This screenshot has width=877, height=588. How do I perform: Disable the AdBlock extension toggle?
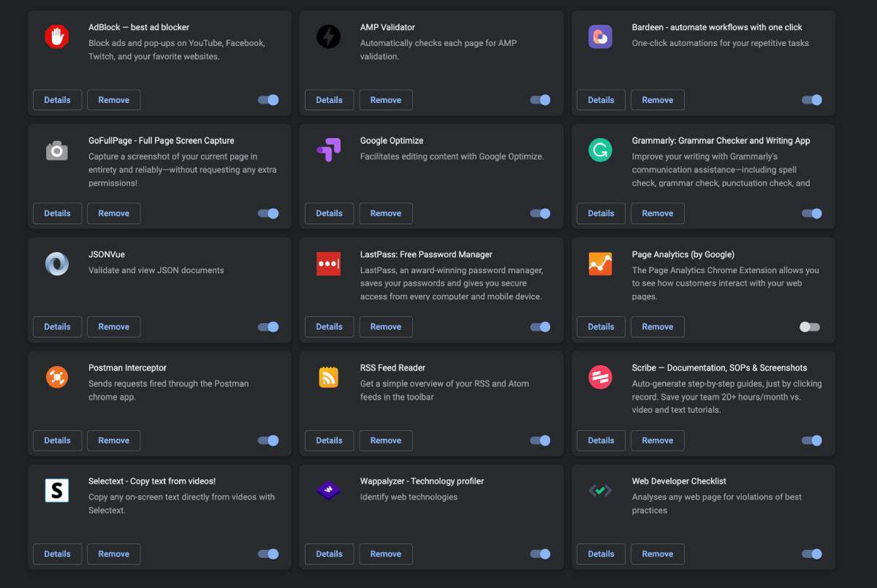click(268, 100)
